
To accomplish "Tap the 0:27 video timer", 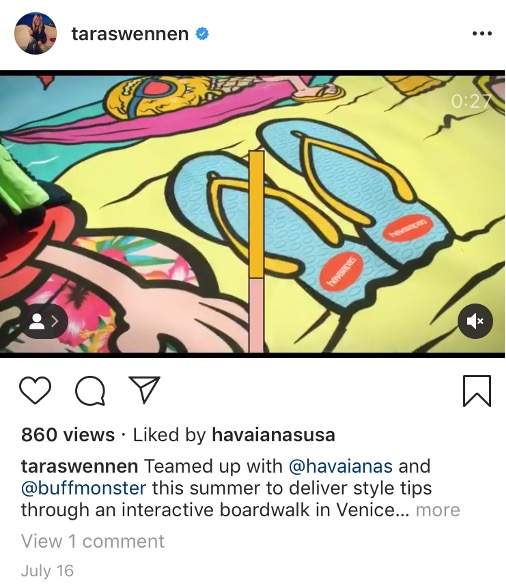I will point(471,101).
